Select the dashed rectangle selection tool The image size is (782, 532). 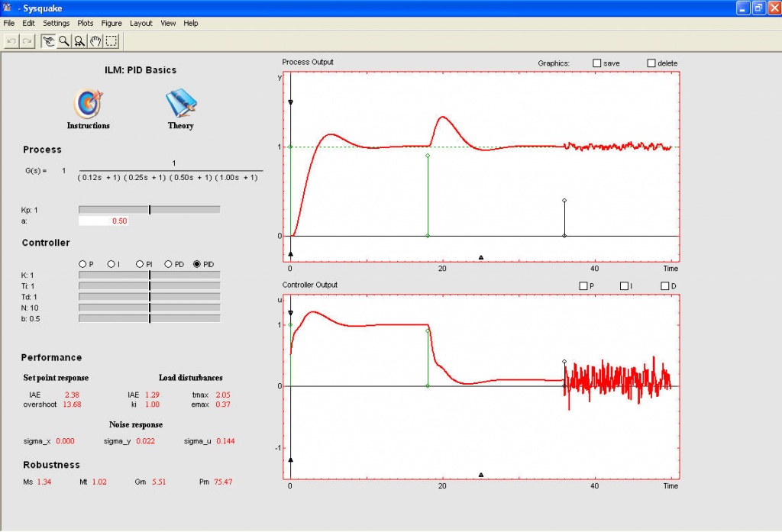pyautogui.click(x=111, y=41)
